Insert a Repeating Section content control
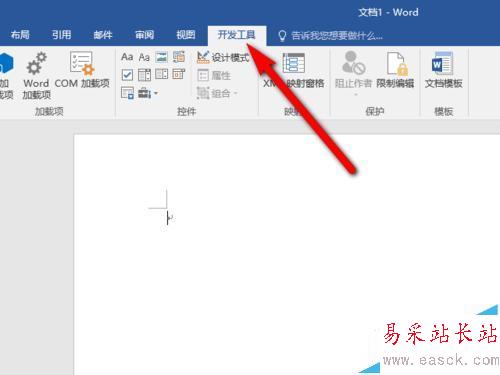The width and height of the screenshot is (500, 375). pyautogui.click(x=127, y=93)
